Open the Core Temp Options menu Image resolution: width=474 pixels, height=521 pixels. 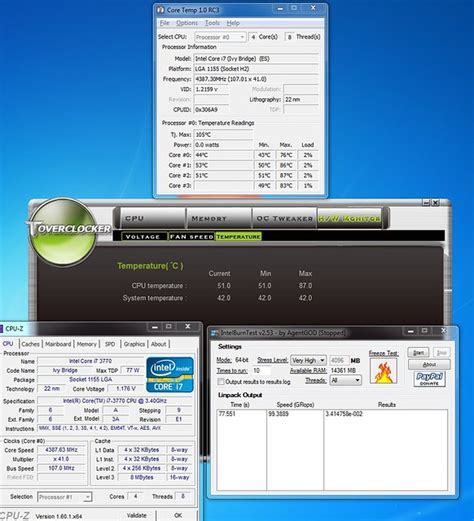(187, 23)
